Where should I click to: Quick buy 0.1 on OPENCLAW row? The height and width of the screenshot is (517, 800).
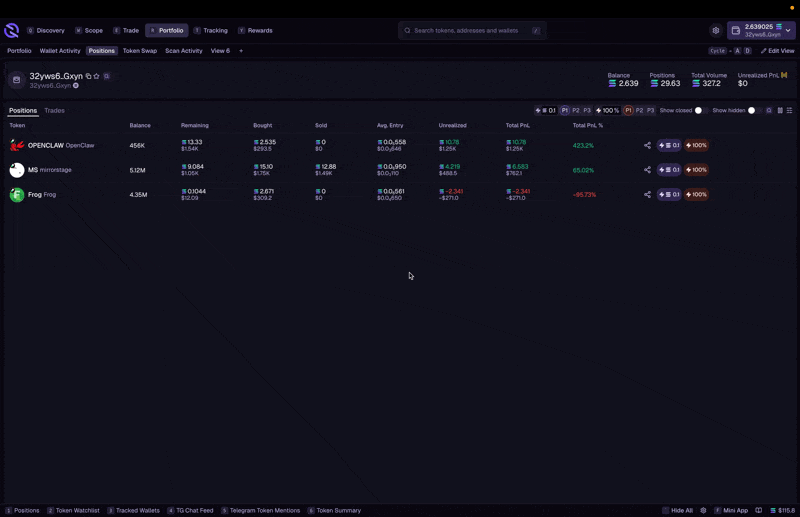tap(669, 145)
